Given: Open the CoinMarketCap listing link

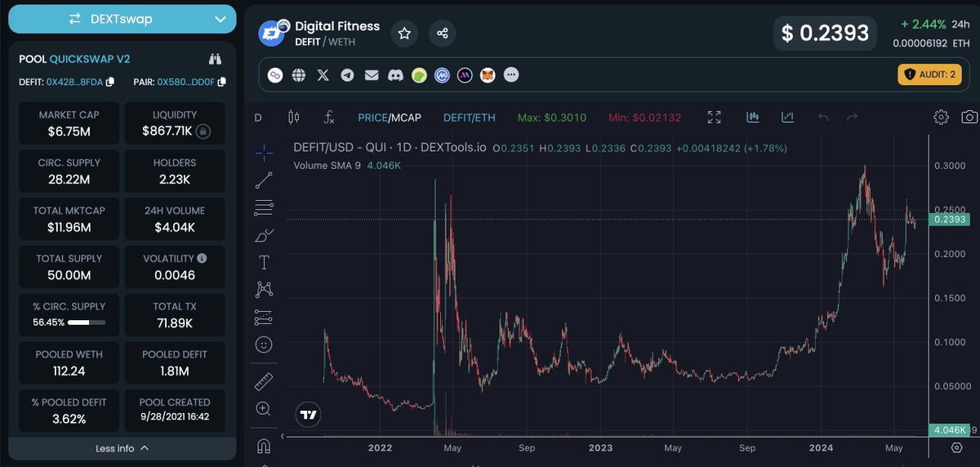Looking at the screenshot, I should tap(443, 75).
